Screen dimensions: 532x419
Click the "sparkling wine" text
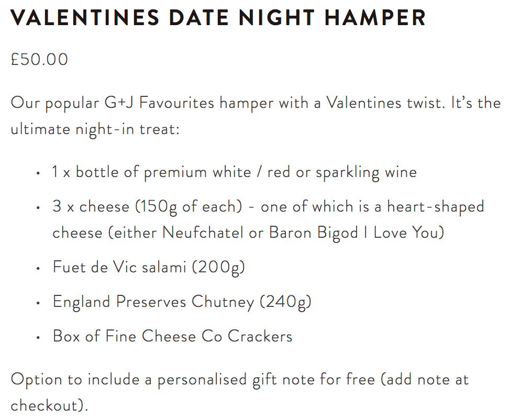pos(366,172)
